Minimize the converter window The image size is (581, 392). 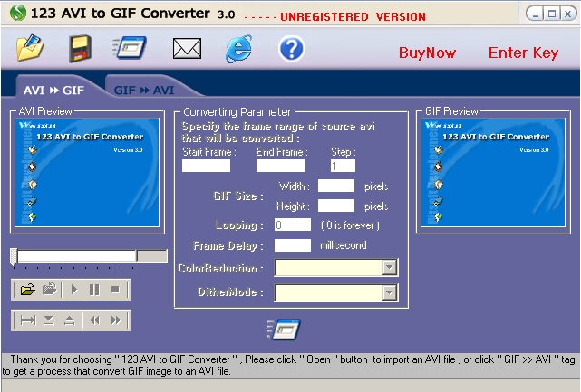536,14
